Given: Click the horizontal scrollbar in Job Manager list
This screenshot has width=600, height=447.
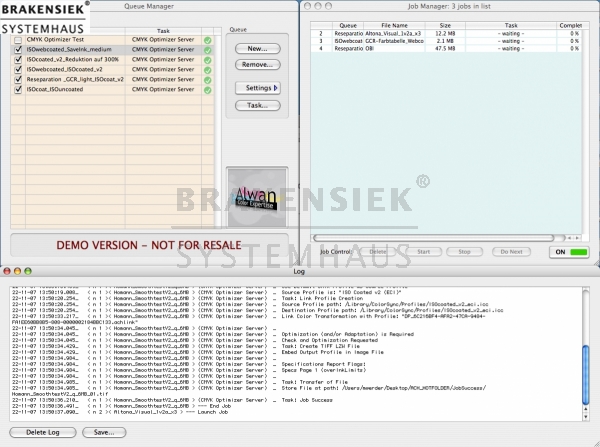Looking at the screenshot, I should [x=433, y=238].
